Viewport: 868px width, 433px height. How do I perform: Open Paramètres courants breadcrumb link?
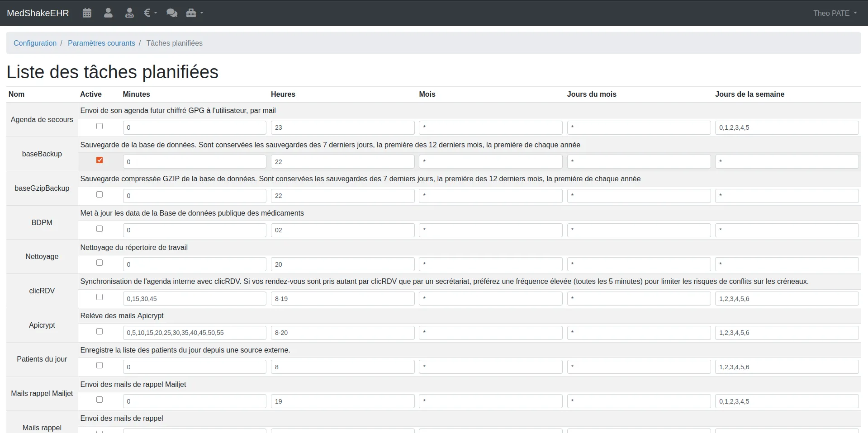click(101, 43)
